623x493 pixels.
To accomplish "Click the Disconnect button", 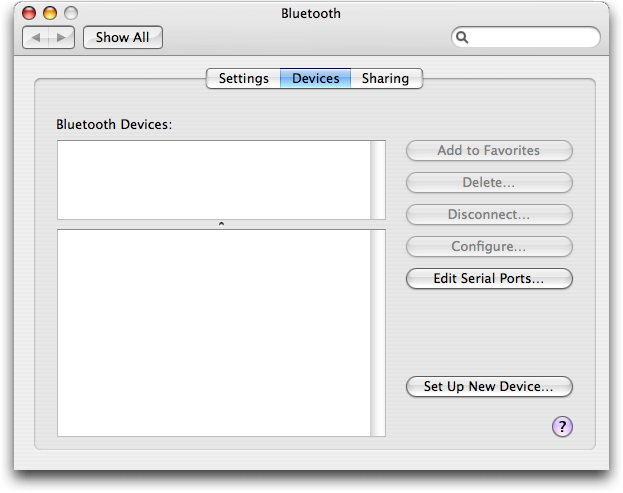I will click(489, 215).
